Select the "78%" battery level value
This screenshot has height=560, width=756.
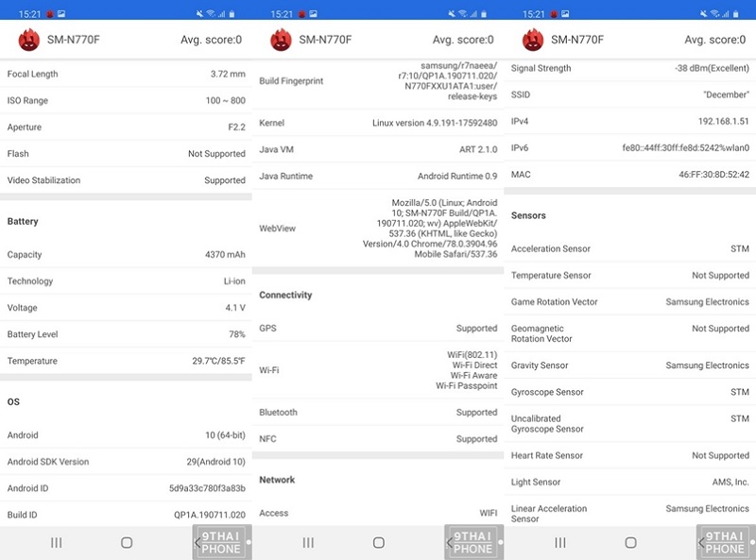237,334
